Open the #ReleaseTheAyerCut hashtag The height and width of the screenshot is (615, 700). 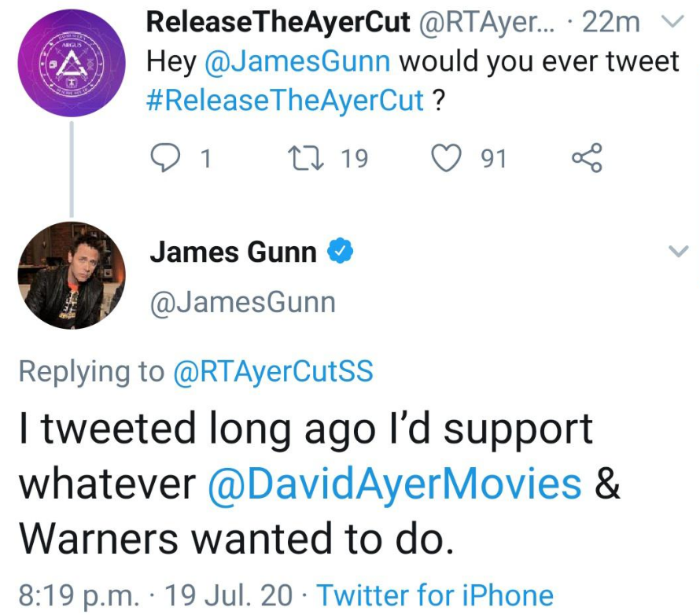[x=285, y=101]
